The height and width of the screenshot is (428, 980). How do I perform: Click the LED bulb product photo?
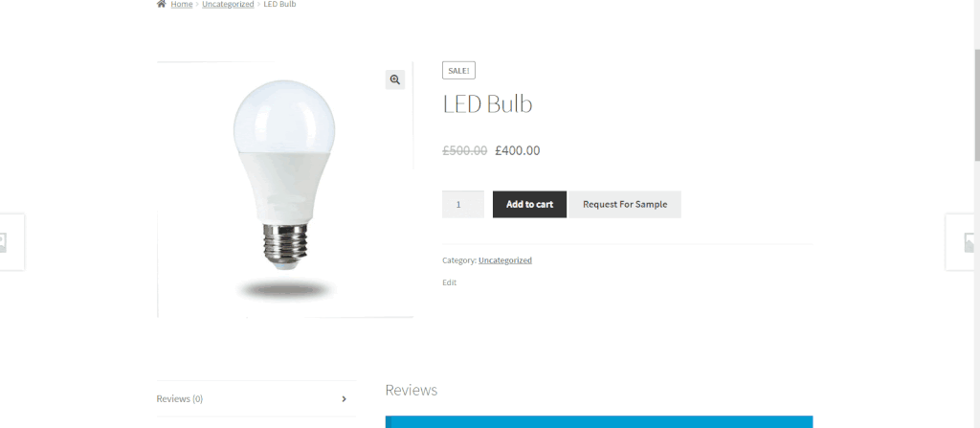284,190
